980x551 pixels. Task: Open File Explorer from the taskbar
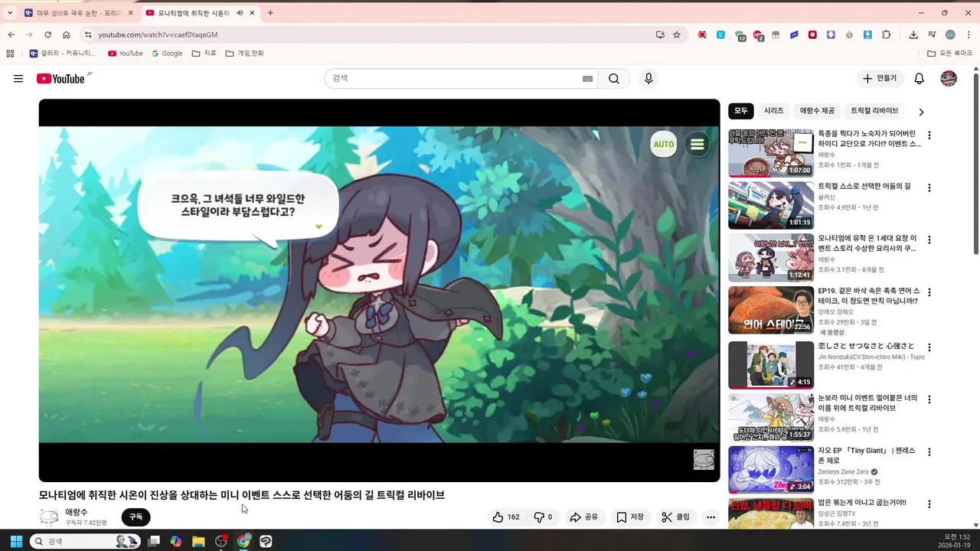click(198, 541)
